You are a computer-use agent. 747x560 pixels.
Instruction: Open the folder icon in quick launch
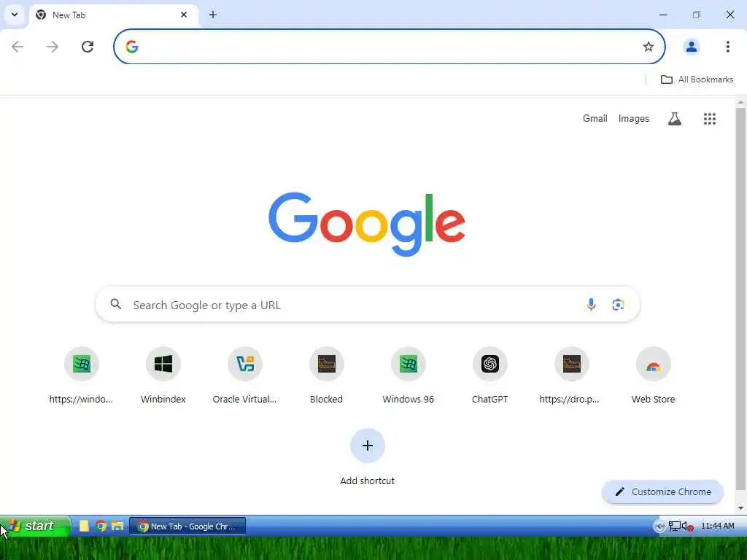click(117, 526)
